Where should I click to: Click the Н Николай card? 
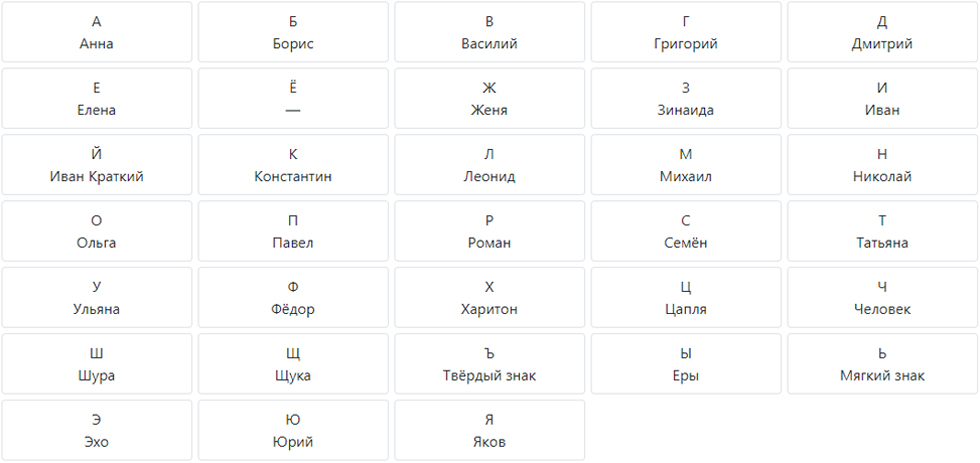882,165
